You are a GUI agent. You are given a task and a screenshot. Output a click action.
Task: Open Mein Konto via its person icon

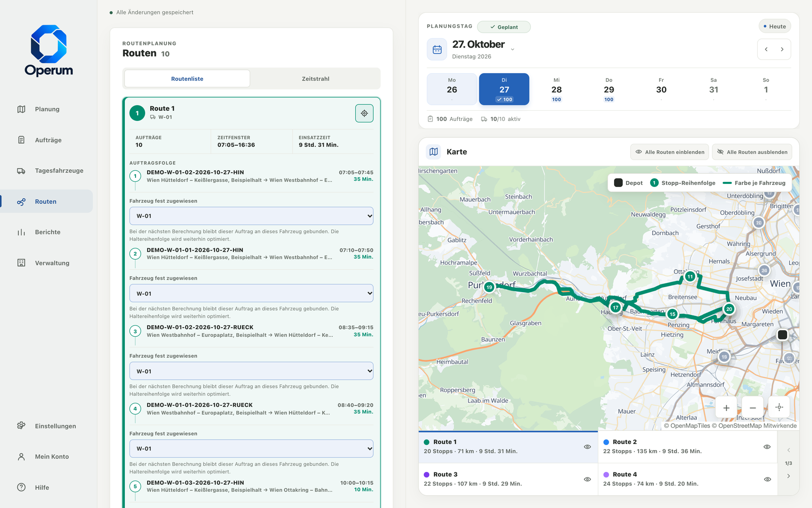[x=21, y=457]
